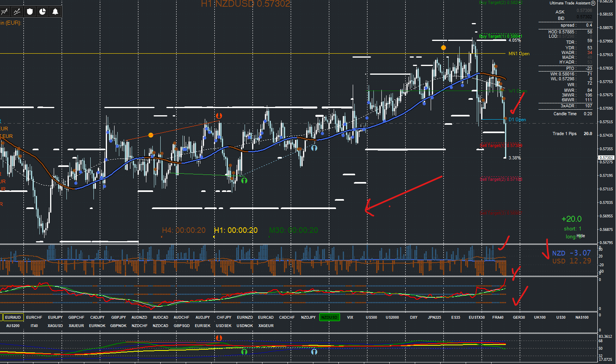Select GBPSGD symbol

click(x=182, y=325)
